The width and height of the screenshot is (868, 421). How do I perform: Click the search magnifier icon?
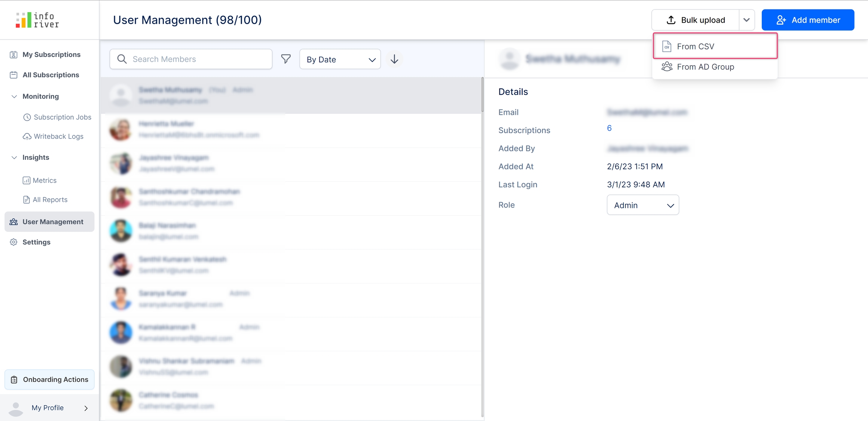coord(122,59)
